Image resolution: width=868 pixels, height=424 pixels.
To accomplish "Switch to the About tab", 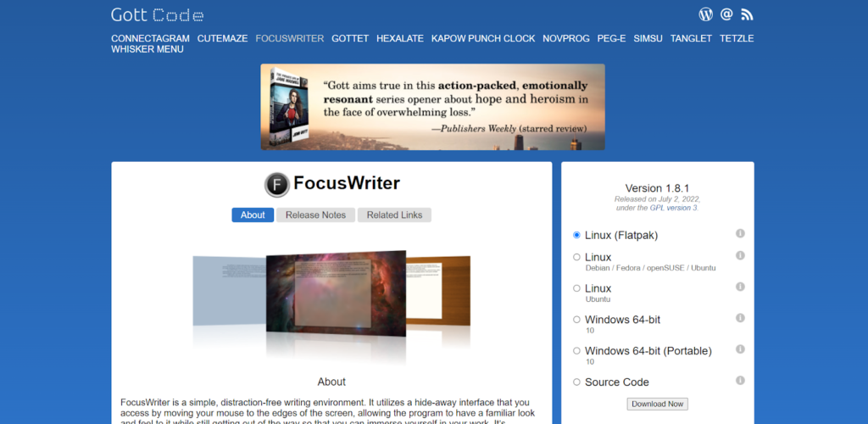I will point(253,215).
